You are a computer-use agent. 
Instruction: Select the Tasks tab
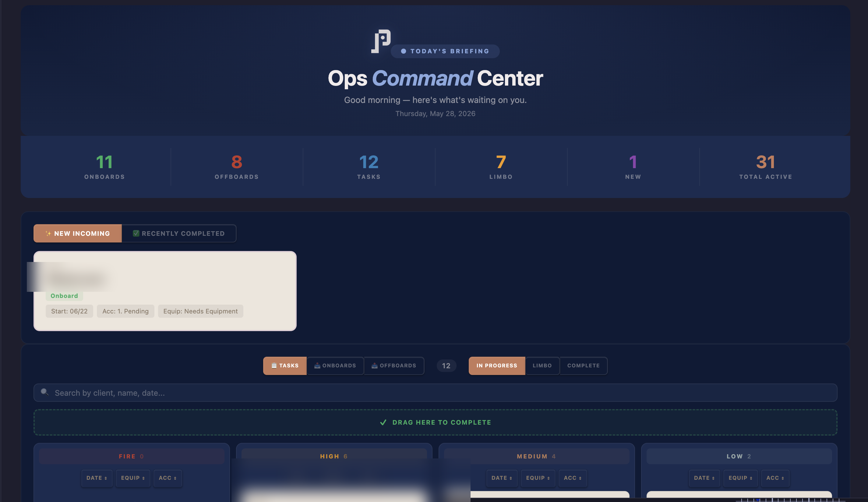[x=285, y=366]
